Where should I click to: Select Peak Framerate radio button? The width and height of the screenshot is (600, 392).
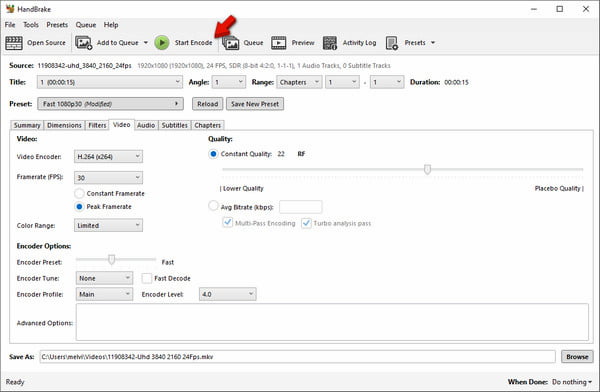(x=79, y=207)
